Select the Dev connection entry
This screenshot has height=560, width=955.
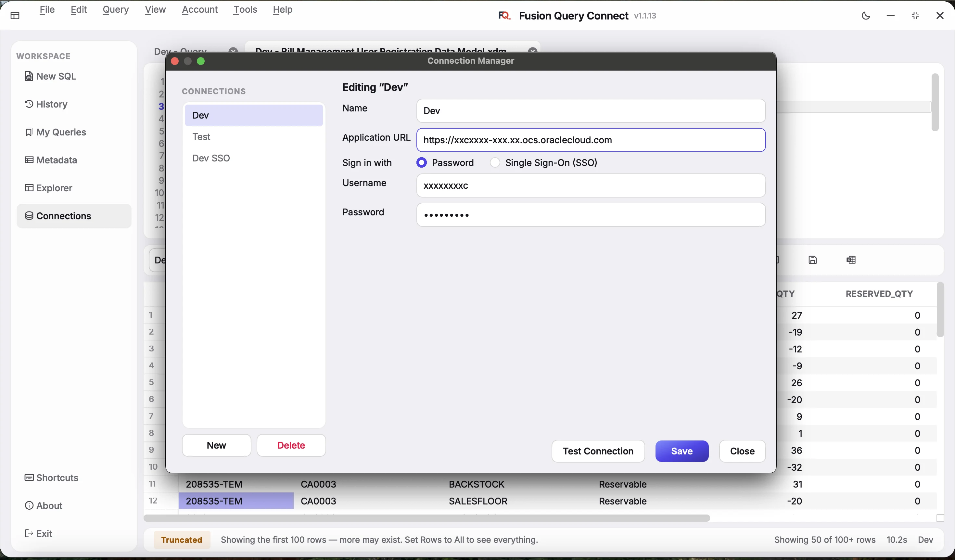pos(254,116)
